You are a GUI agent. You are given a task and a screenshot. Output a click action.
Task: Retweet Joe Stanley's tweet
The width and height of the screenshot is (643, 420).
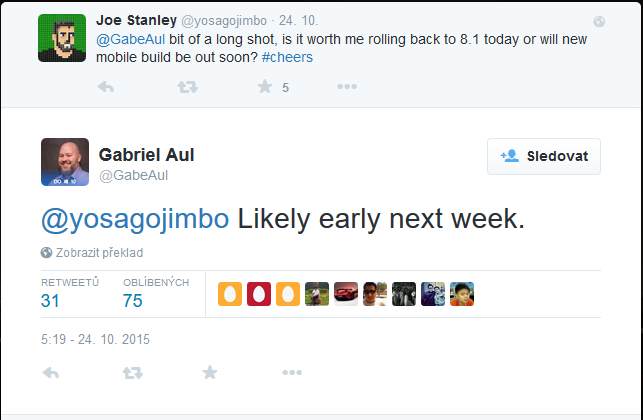[187, 87]
